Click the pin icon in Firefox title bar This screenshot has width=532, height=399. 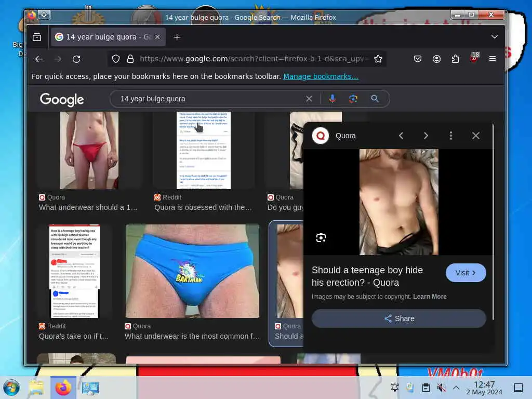(44, 15)
